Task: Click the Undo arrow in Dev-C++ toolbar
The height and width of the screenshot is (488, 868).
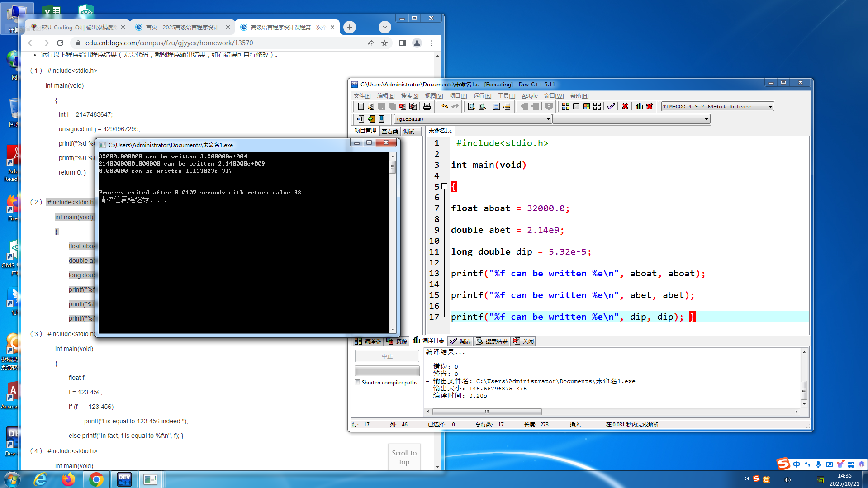Action: pos(445,106)
